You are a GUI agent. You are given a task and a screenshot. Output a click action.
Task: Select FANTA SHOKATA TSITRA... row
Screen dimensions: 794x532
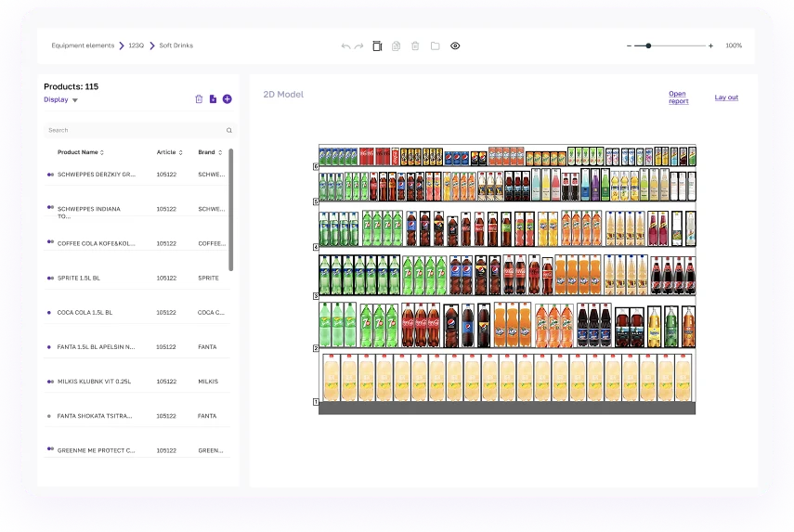point(137,416)
